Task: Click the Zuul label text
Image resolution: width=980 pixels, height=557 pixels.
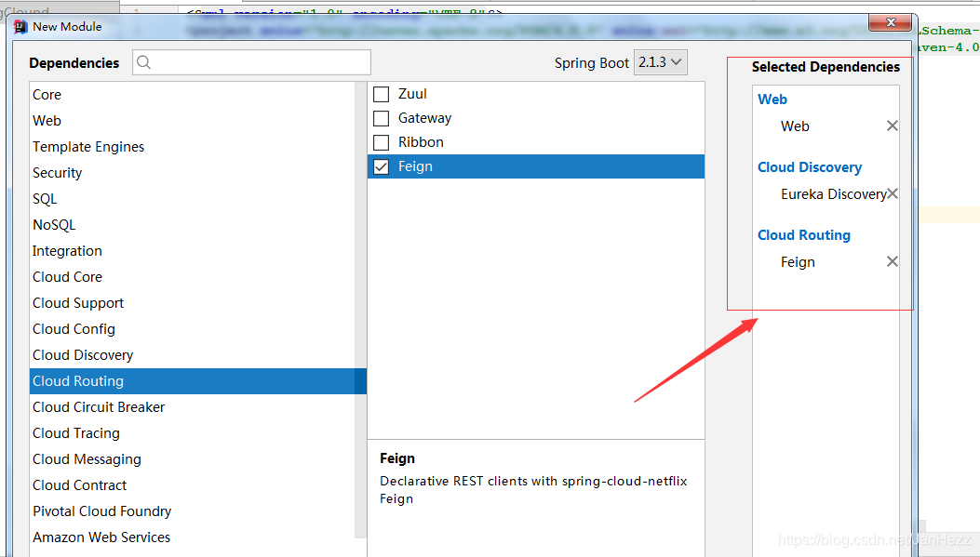Action: point(412,94)
